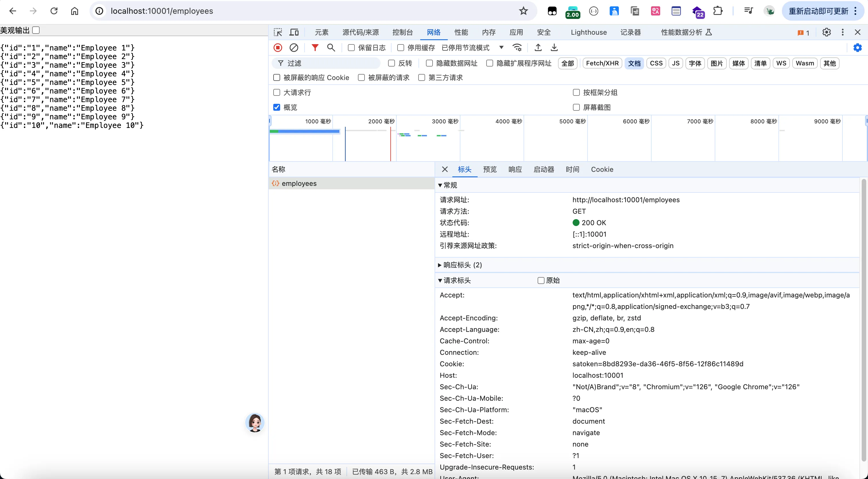The width and height of the screenshot is (868, 479).
Task: Open network conditions wifi icon
Action: pyautogui.click(x=517, y=47)
